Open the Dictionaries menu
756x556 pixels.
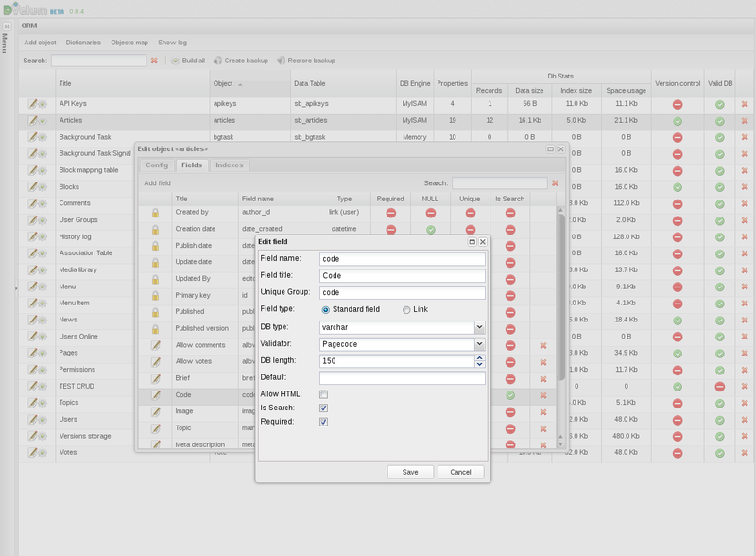point(85,43)
